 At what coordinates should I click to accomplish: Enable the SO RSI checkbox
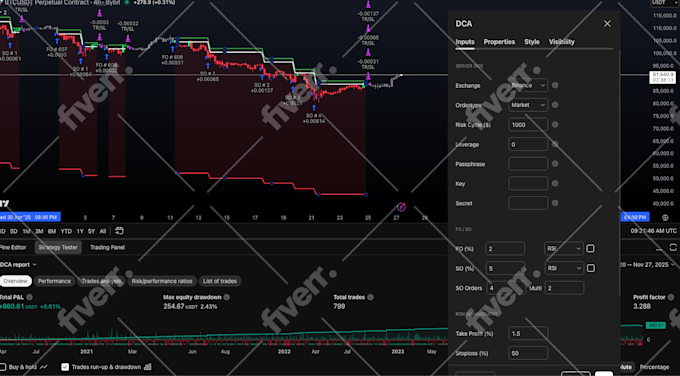coord(590,268)
